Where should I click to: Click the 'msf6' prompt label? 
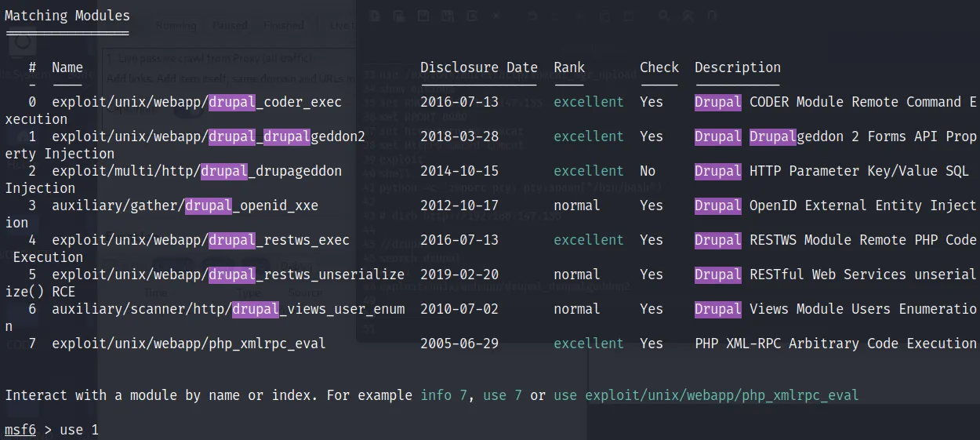coord(20,430)
